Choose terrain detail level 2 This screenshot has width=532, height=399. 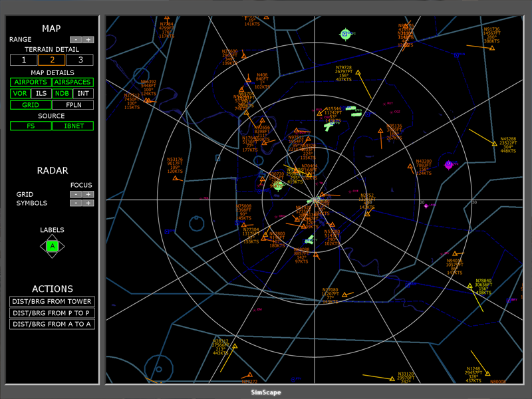coord(52,60)
